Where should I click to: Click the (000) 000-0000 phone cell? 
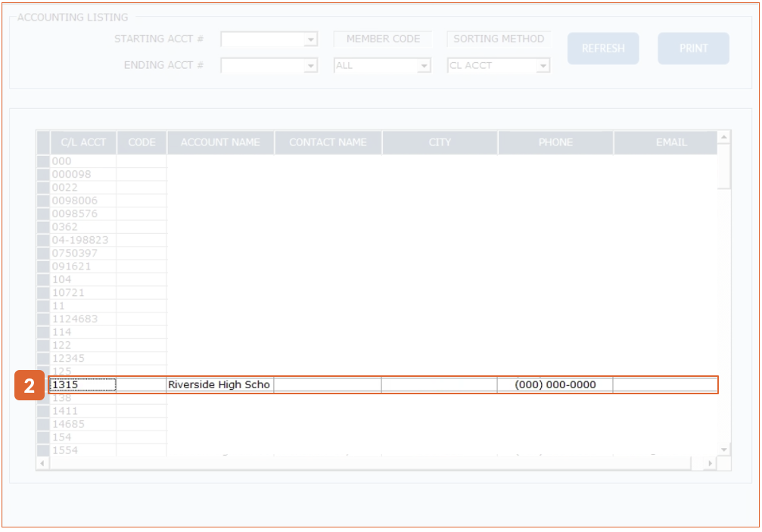click(x=555, y=385)
